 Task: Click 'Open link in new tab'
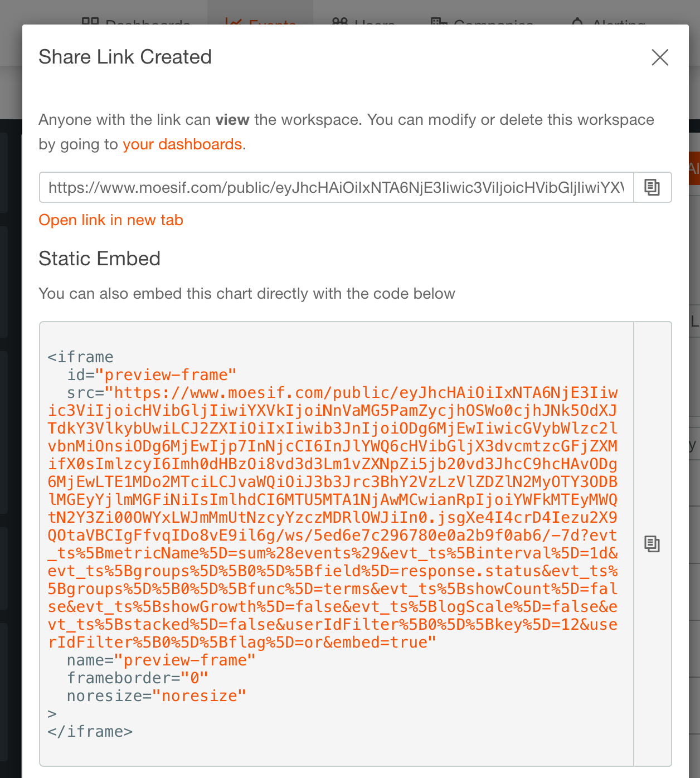point(110,220)
